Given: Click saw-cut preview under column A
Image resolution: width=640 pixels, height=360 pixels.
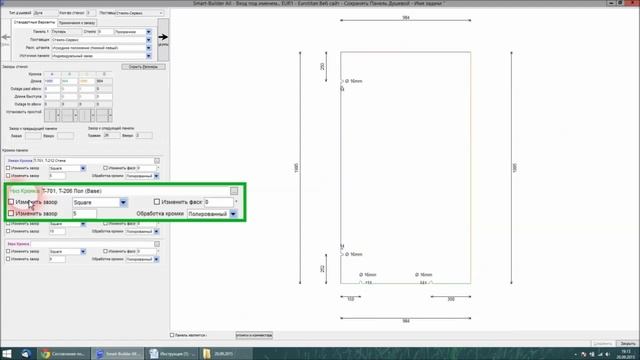Looking at the screenshot, I should coord(50,116).
